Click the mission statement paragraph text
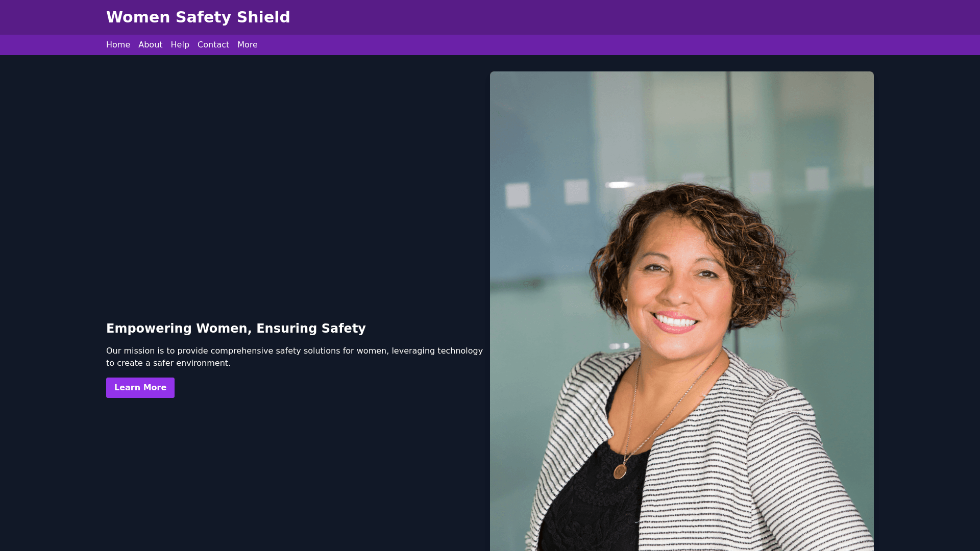The image size is (980, 551). tap(295, 357)
